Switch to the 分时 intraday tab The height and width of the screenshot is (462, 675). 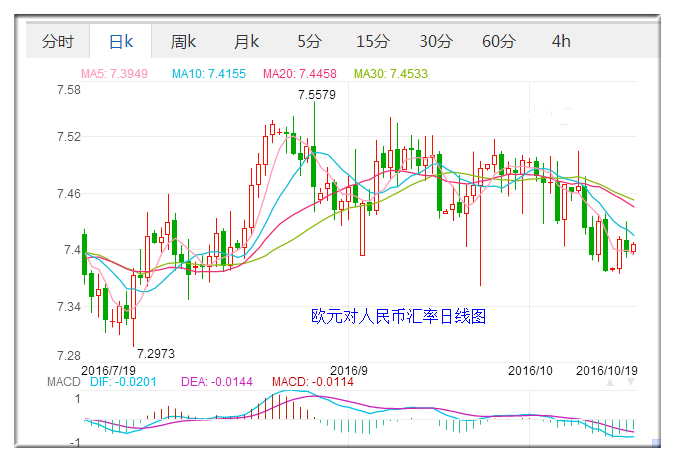click(x=57, y=41)
